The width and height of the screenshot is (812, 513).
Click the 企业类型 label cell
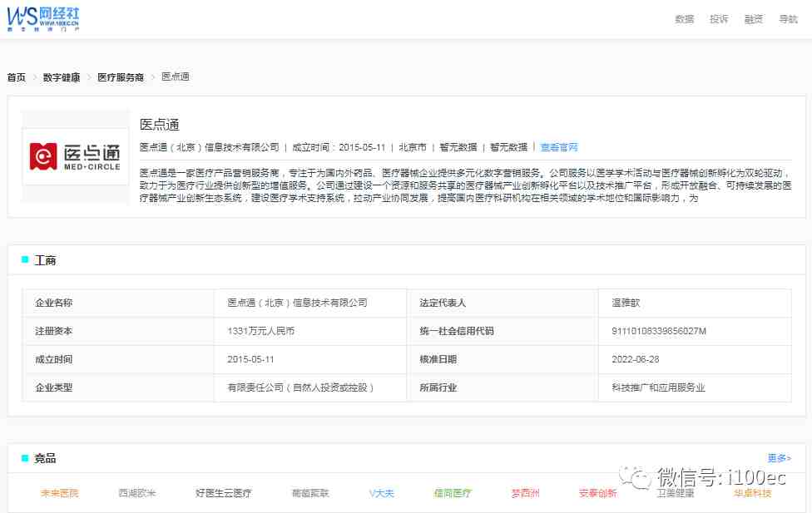point(54,387)
